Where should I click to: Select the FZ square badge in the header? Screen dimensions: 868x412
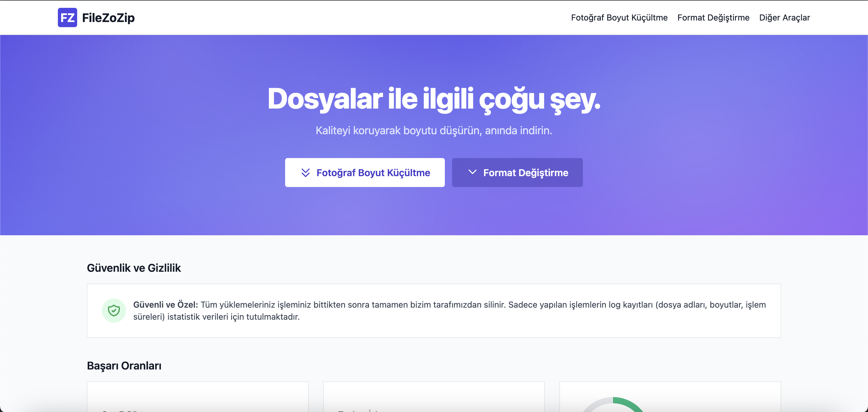(68, 17)
